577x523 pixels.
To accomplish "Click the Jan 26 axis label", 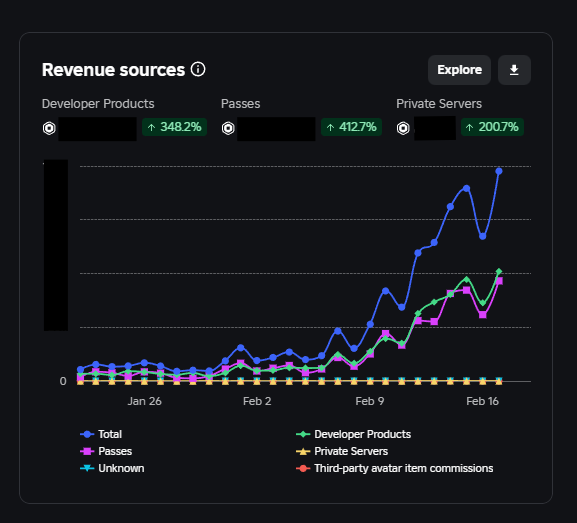I will tap(145, 401).
